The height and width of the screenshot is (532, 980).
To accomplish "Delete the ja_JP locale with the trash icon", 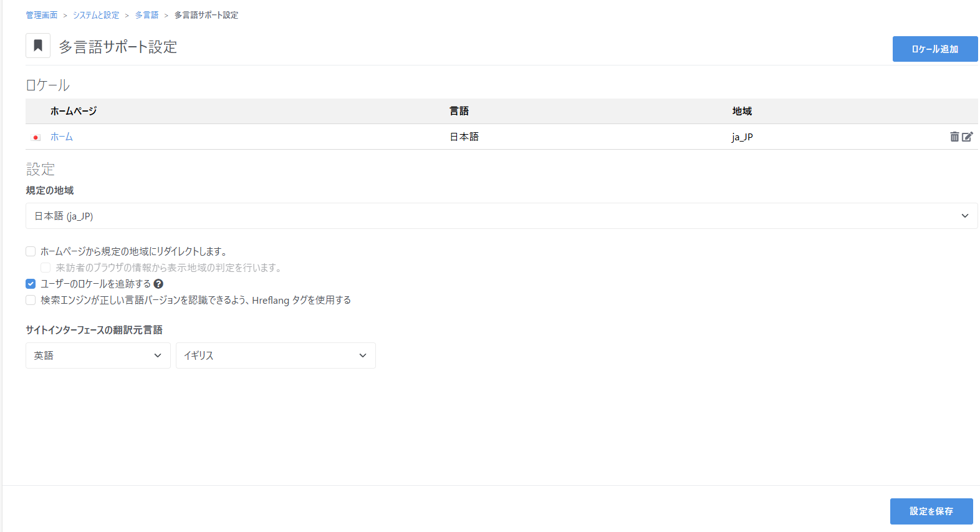I will 954,137.
